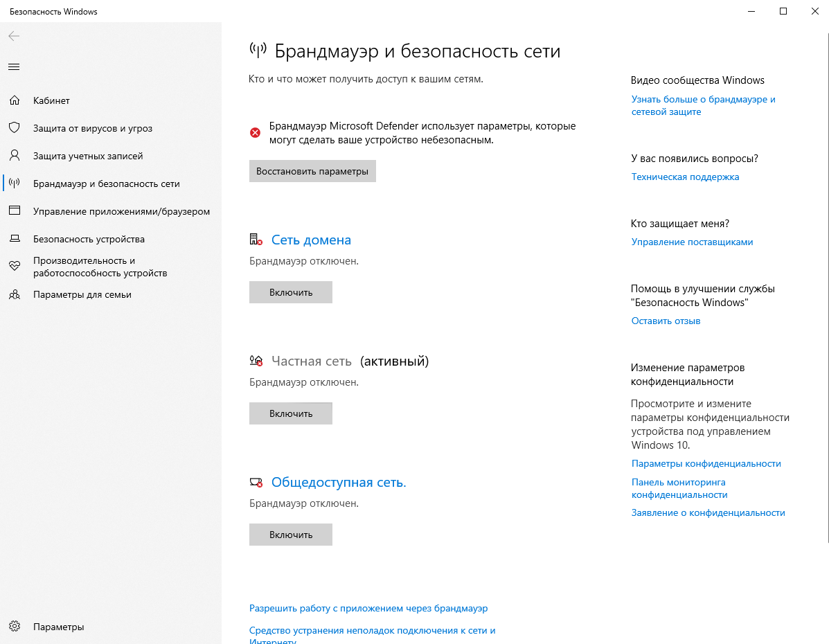Open Разрешить работу с приложением через брандмауэр
The height and width of the screenshot is (644, 829).
tap(368, 608)
